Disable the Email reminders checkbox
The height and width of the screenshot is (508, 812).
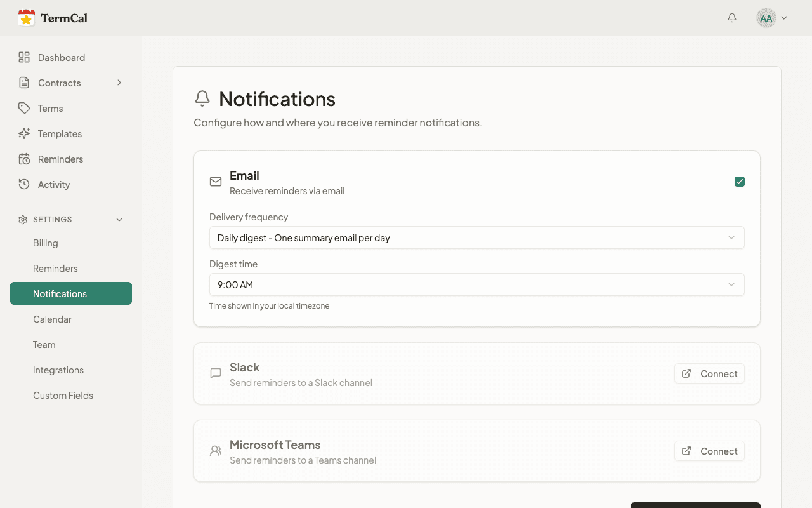[x=740, y=182]
